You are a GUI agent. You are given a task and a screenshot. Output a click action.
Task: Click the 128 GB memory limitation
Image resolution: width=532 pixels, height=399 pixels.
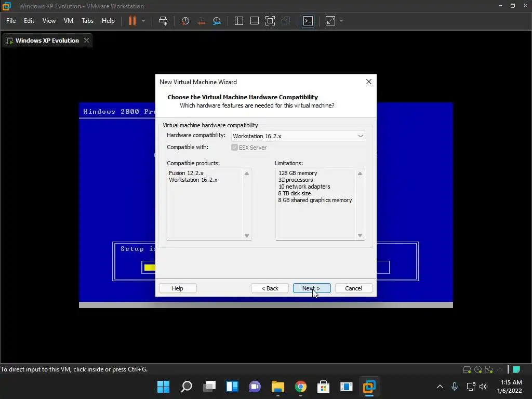pyautogui.click(x=298, y=173)
